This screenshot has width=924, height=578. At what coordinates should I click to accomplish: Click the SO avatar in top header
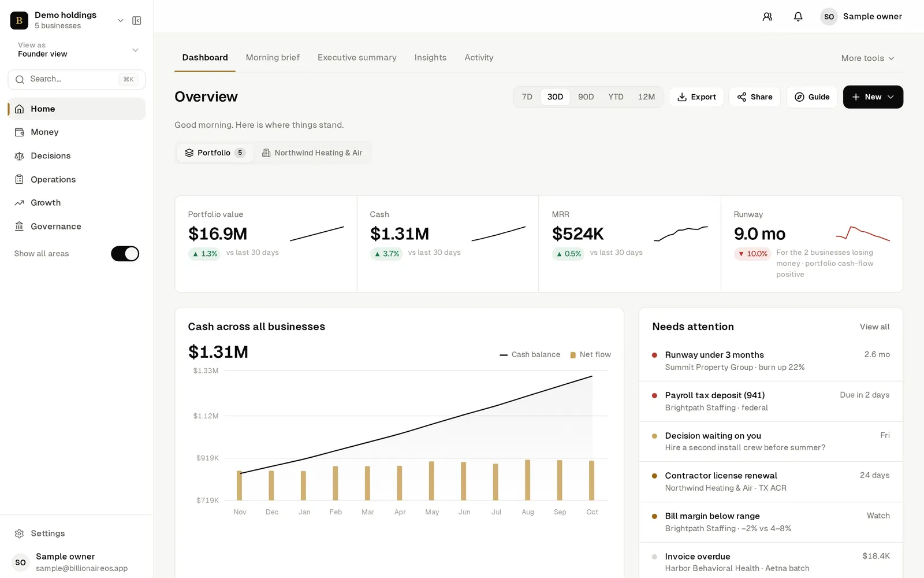[829, 17]
